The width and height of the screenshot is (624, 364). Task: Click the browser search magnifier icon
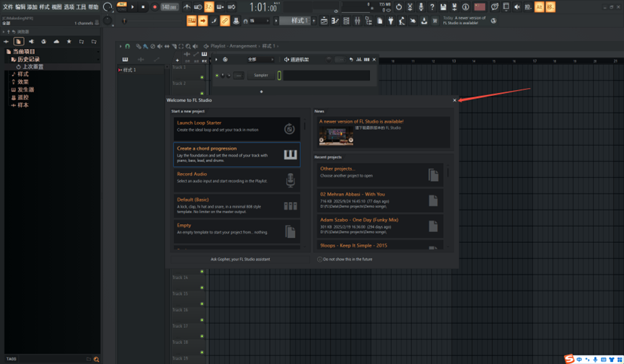[x=96, y=359]
